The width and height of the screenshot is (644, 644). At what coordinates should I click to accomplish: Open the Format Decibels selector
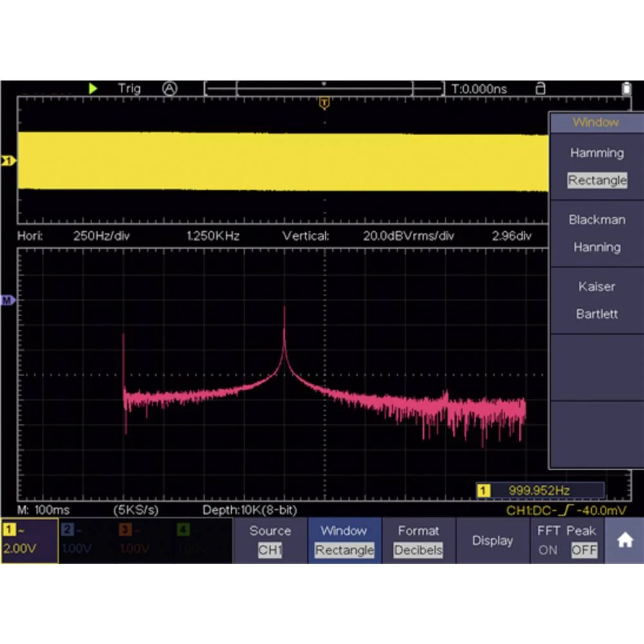tap(419, 541)
